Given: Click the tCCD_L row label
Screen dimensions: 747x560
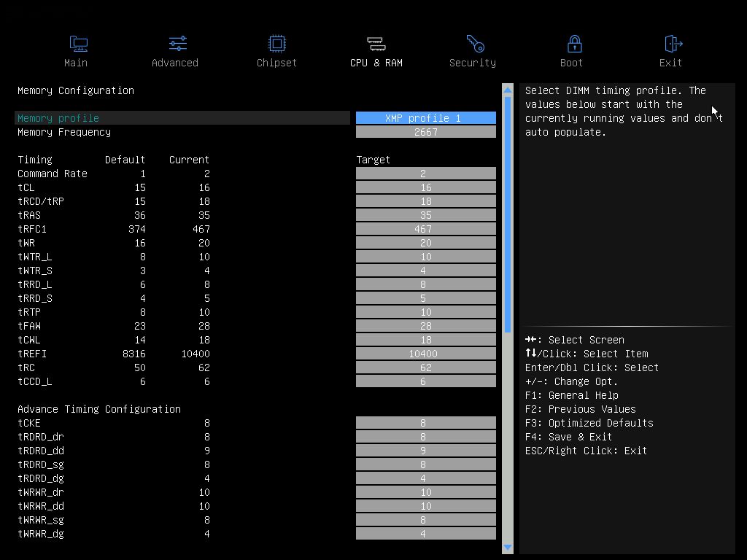Looking at the screenshot, I should (x=35, y=381).
